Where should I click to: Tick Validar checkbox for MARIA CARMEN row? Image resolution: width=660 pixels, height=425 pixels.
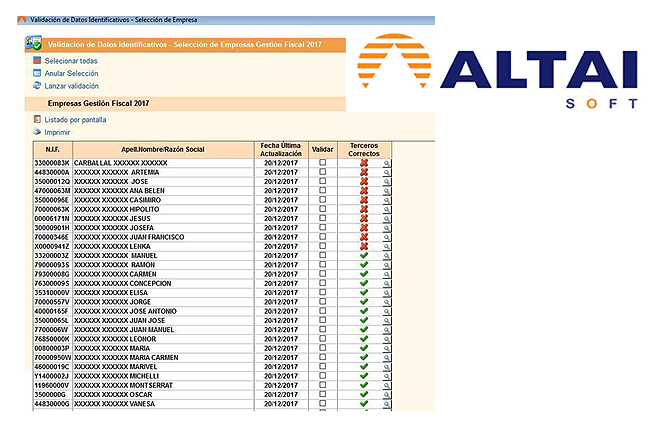point(322,357)
